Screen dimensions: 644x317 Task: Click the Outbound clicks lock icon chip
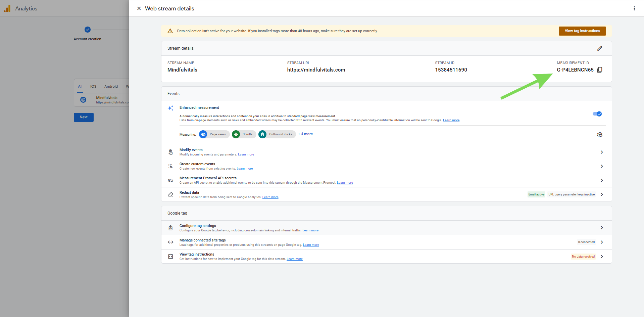[262, 134]
